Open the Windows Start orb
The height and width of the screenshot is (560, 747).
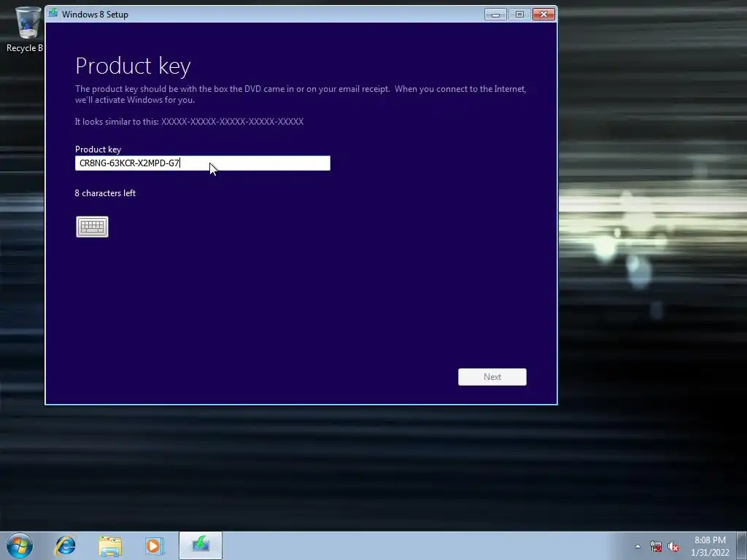tap(20, 545)
